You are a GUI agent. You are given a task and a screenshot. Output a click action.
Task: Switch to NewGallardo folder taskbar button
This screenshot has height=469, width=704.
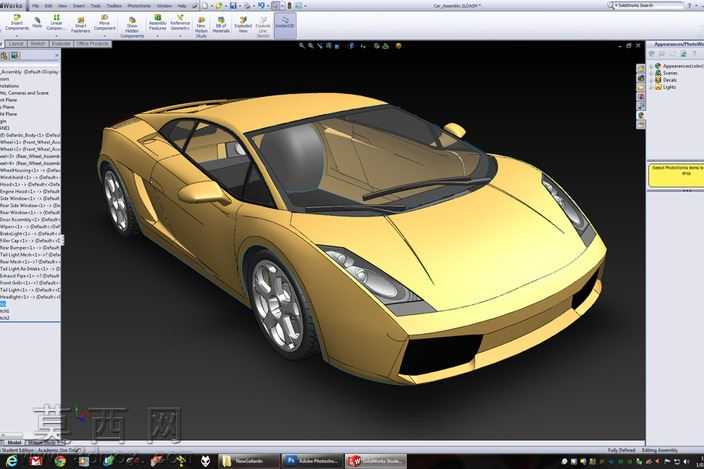248,461
